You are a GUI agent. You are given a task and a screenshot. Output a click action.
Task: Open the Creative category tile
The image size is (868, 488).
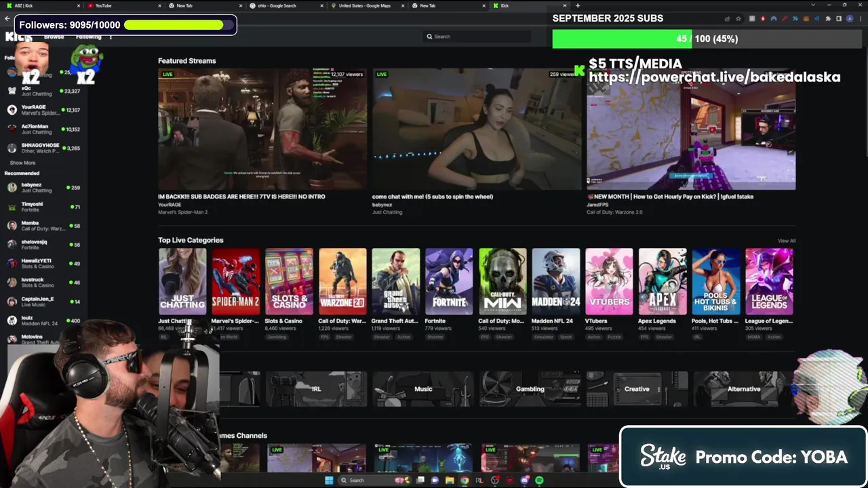coord(637,389)
